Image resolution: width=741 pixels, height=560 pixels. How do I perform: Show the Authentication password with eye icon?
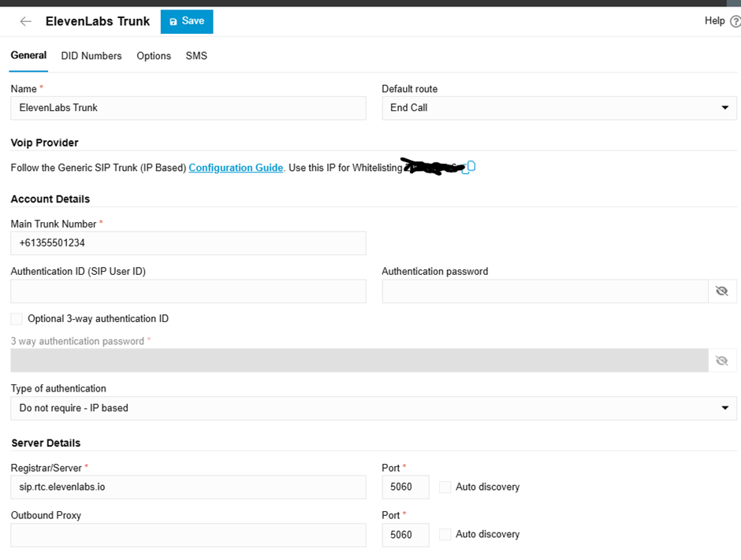tap(722, 291)
